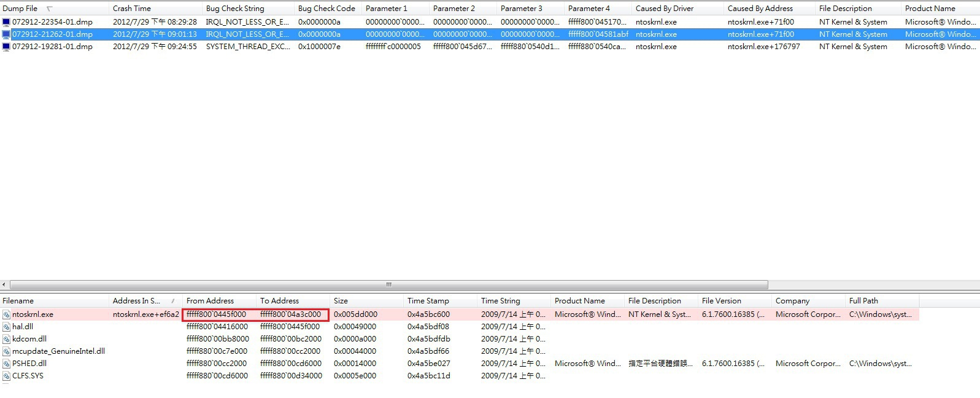
Task: Select the ntoskrnl.exe module icon
Action: tap(6, 314)
